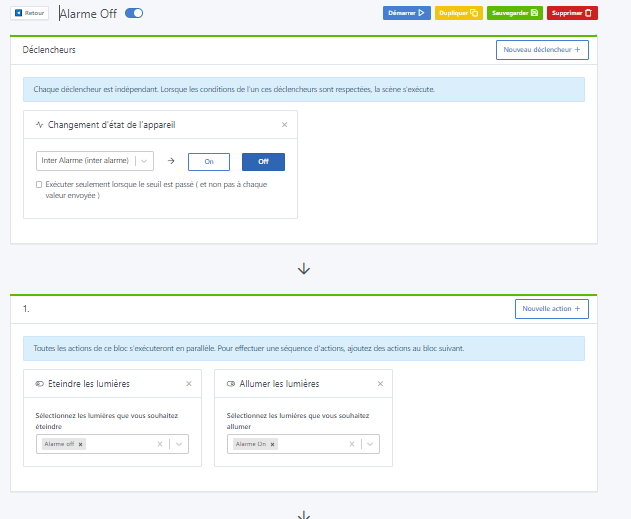Clear all lights in the Allumer select field
Image resolution: width=631 pixels, height=519 pixels.
351,444
